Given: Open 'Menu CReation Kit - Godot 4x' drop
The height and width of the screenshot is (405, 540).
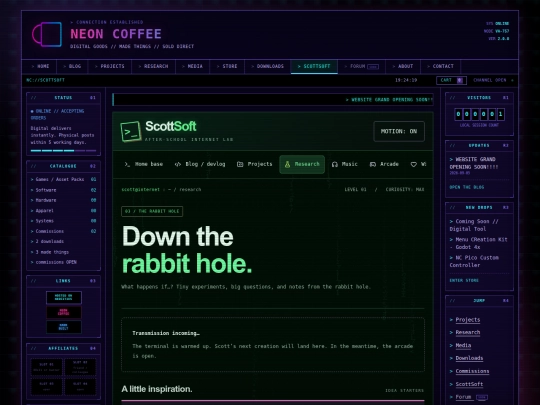Looking at the screenshot, I should tap(478, 243).
